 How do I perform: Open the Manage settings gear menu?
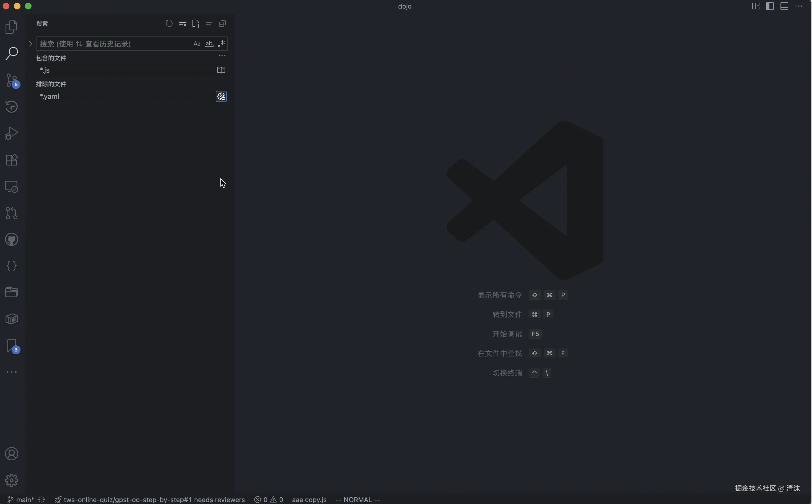pyautogui.click(x=12, y=480)
